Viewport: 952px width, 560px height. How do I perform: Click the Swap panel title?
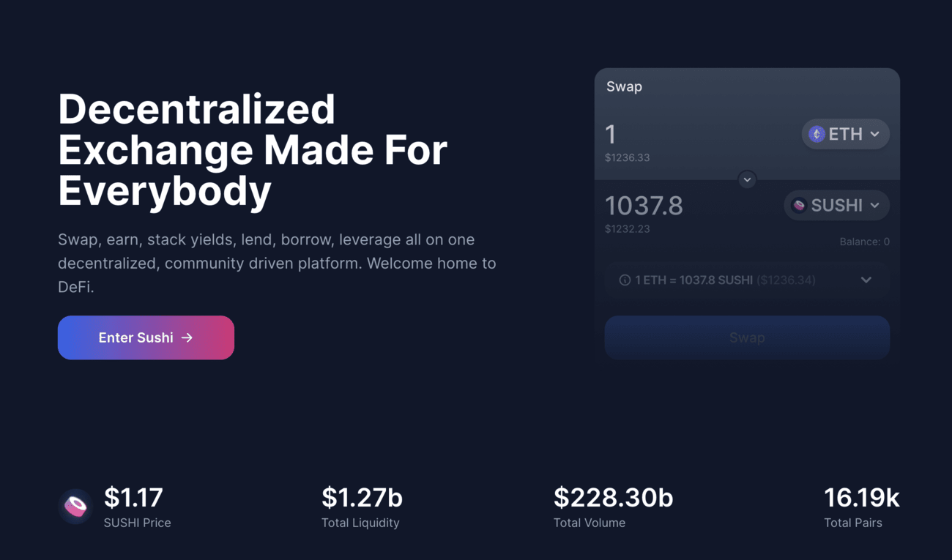tap(624, 86)
